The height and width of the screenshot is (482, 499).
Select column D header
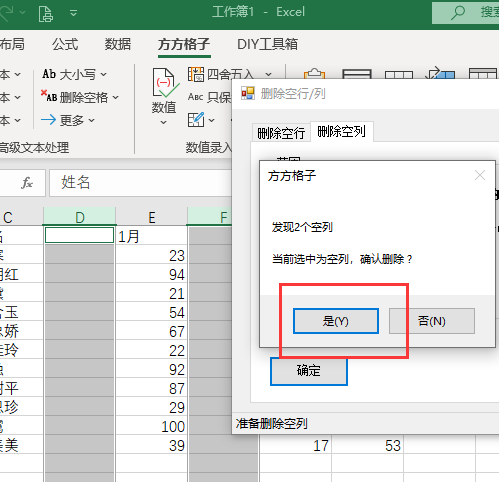point(80,217)
